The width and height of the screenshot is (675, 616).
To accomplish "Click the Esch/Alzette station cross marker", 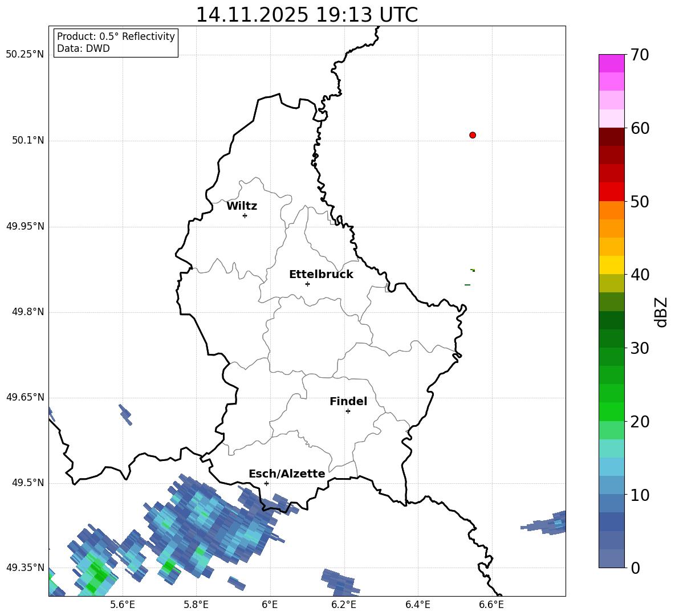I will [266, 483].
